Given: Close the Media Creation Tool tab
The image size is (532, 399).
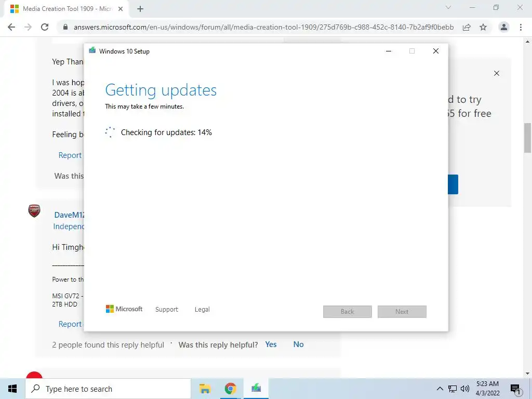Looking at the screenshot, I should click(121, 9).
